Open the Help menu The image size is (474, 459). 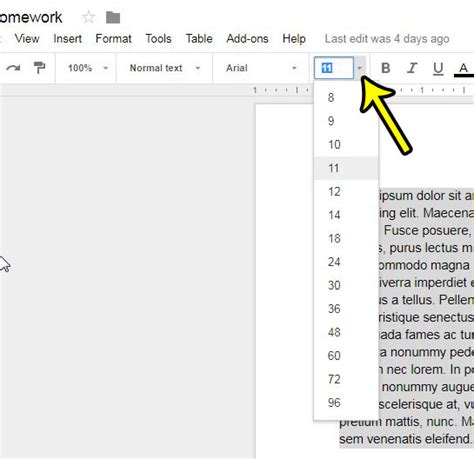coord(294,39)
